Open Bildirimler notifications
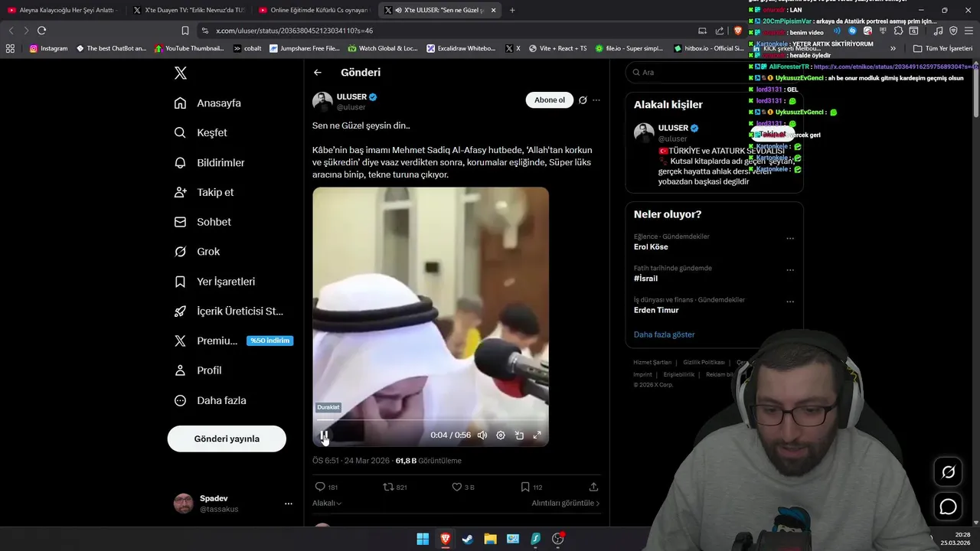 [210, 162]
